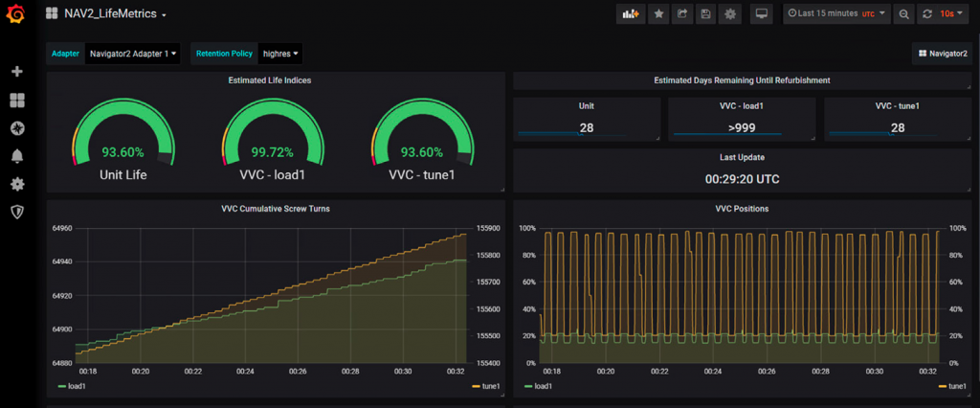The image size is (980, 408).
Task: Star this dashboard as favorite
Action: [x=658, y=14]
